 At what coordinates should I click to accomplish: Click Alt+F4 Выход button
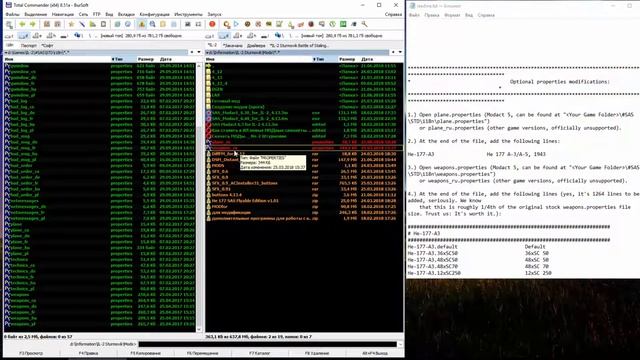(375, 353)
